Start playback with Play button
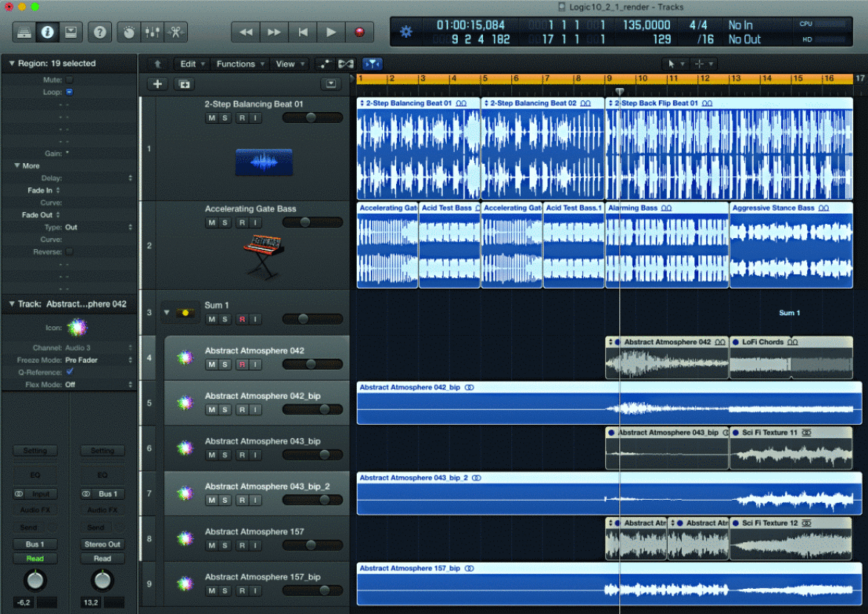Screen dimensions: 868x614 click(331, 32)
